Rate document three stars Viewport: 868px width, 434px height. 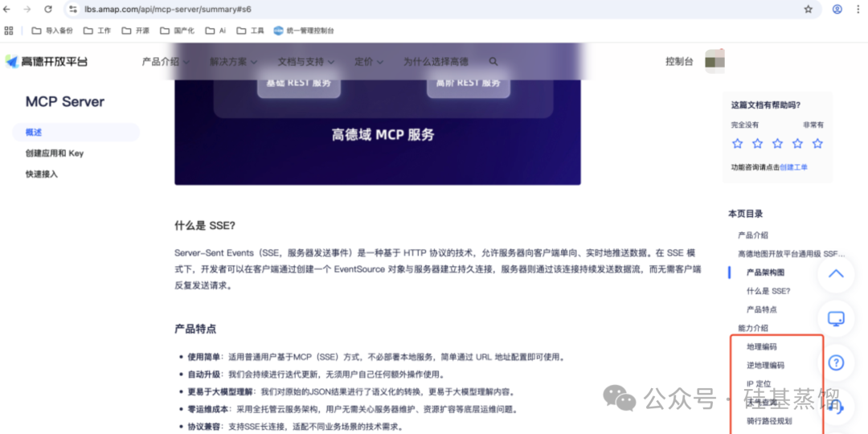point(777,143)
